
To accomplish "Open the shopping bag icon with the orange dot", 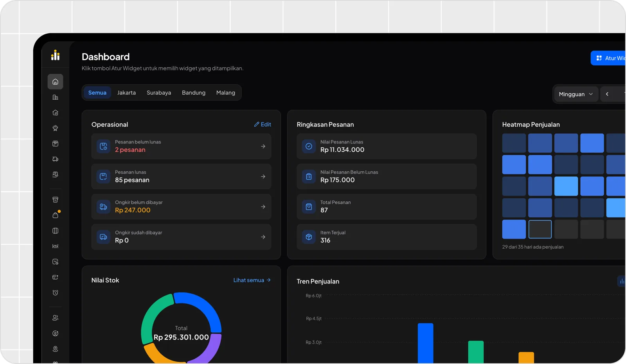I will [55, 215].
